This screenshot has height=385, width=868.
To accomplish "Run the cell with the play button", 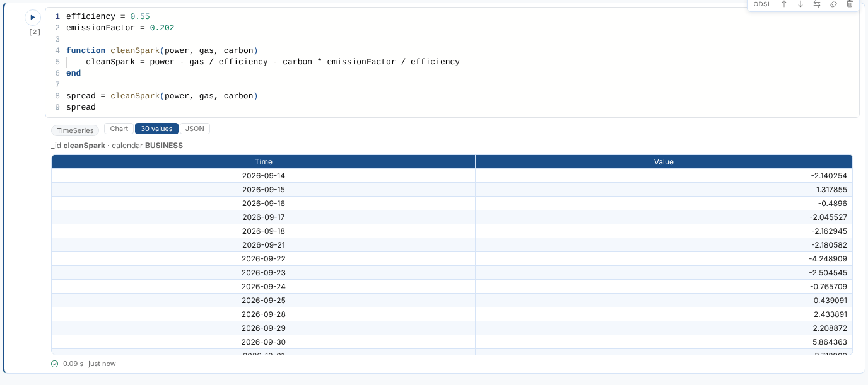I will click(33, 17).
